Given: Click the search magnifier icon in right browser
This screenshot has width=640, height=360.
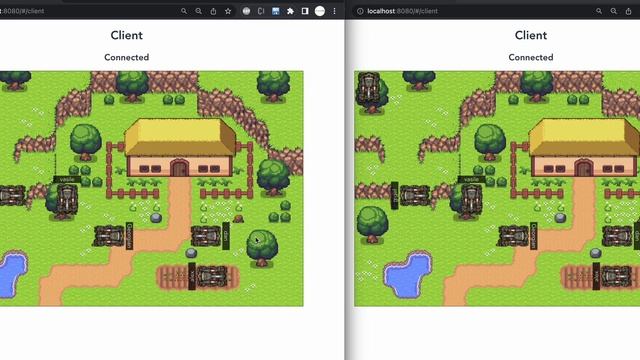Looking at the screenshot, I should pos(599,11).
